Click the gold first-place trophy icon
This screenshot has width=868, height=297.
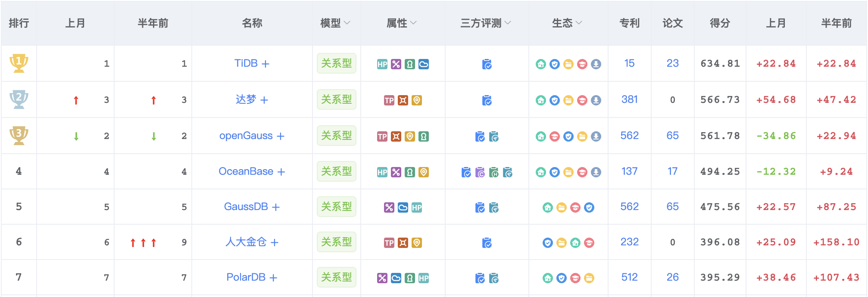click(19, 63)
